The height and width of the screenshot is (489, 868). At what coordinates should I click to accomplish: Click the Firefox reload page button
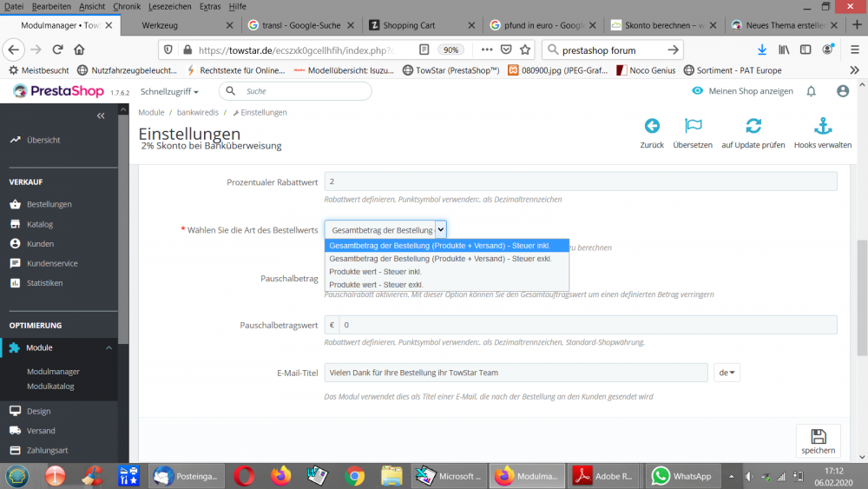pos(57,50)
